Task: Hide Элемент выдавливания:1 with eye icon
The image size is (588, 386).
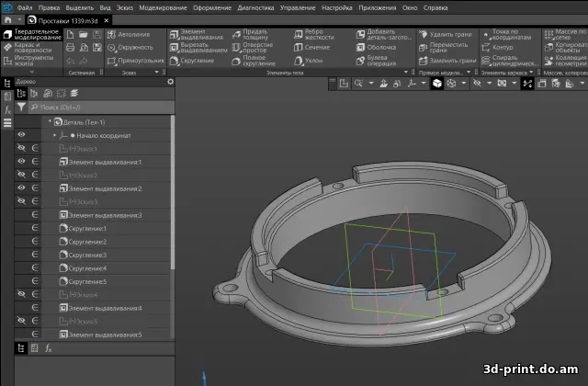Action: tap(21, 162)
